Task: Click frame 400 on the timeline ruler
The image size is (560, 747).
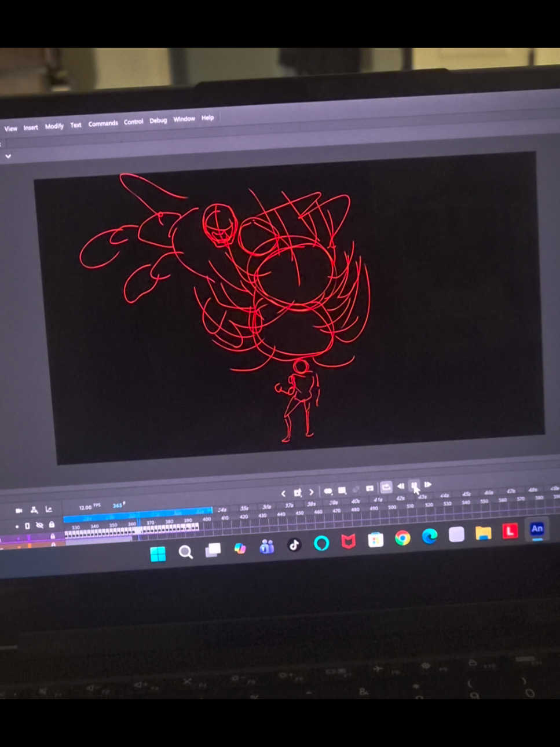Action: [x=207, y=519]
